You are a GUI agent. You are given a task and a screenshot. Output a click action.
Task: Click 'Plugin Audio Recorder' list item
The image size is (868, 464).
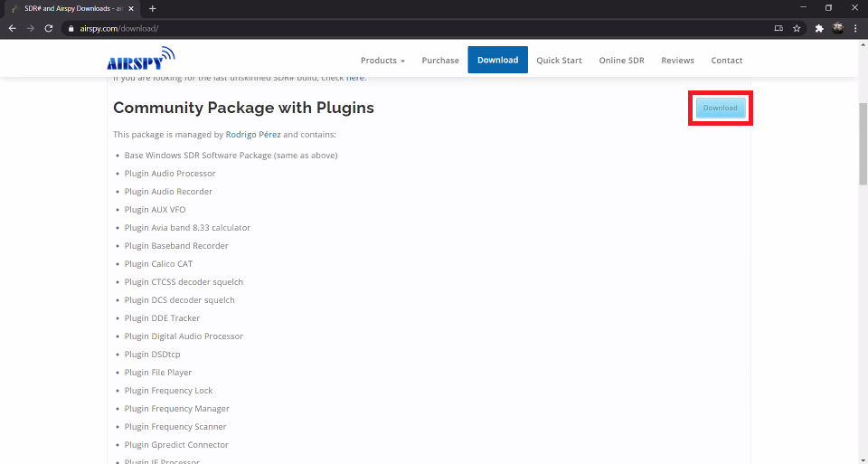click(x=168, y=192)
